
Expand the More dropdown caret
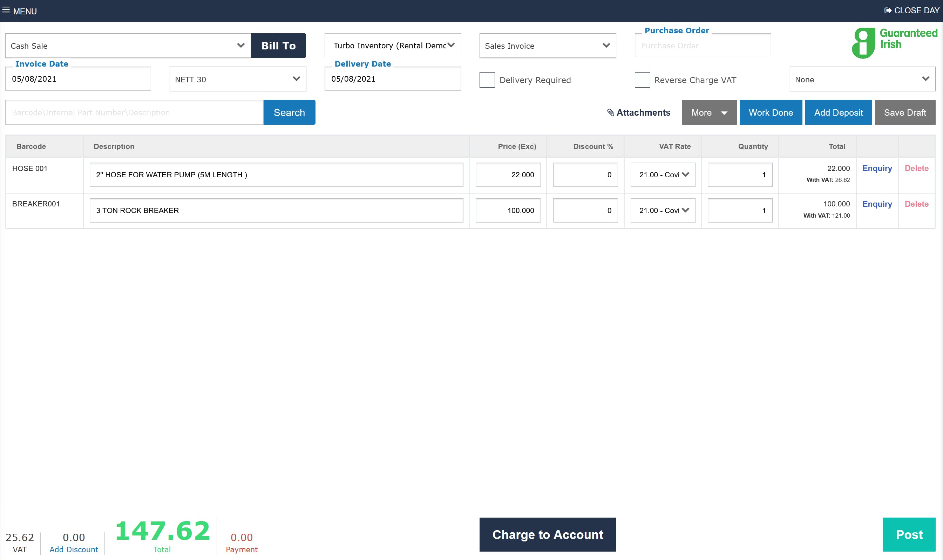[724, 113]
